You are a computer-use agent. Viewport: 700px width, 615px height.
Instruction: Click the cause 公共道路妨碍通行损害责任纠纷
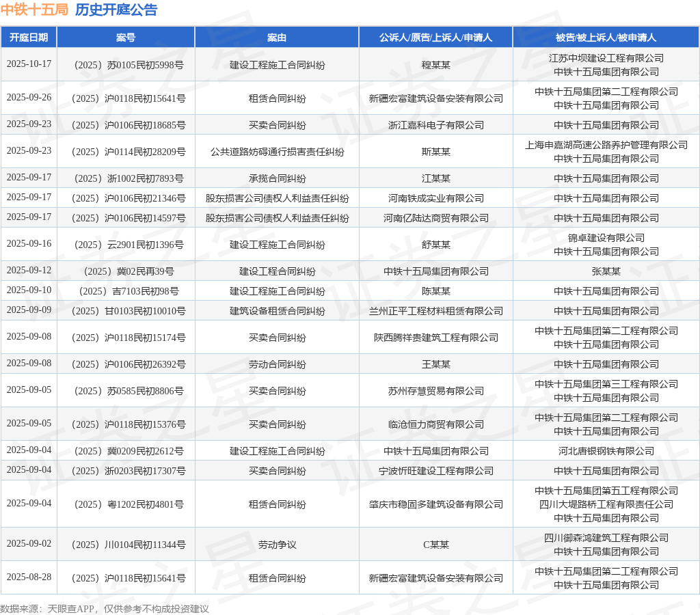tap(278, 152)
